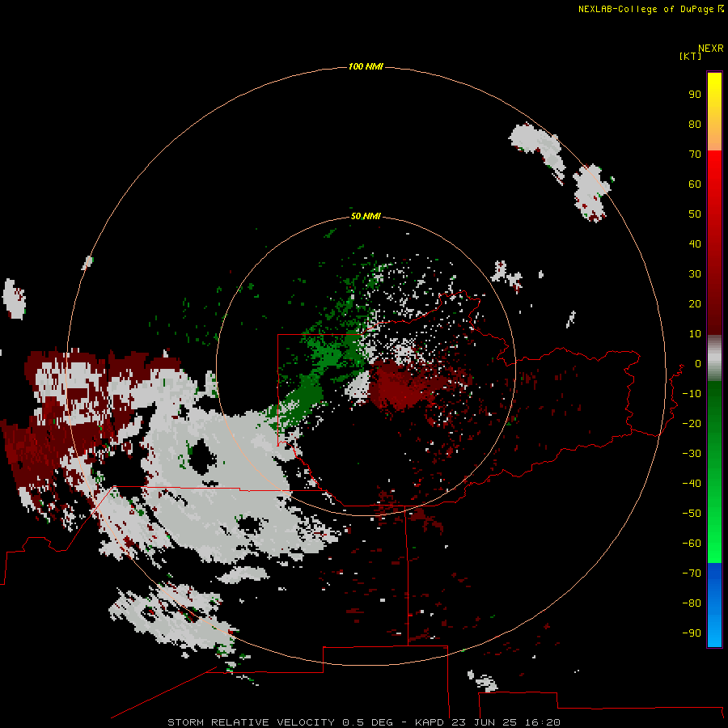Image resolution: width=728 pixels, height=728 pixels.
Task: Click the -80 value on velocity scale
Action: click(x=692, y=603)
